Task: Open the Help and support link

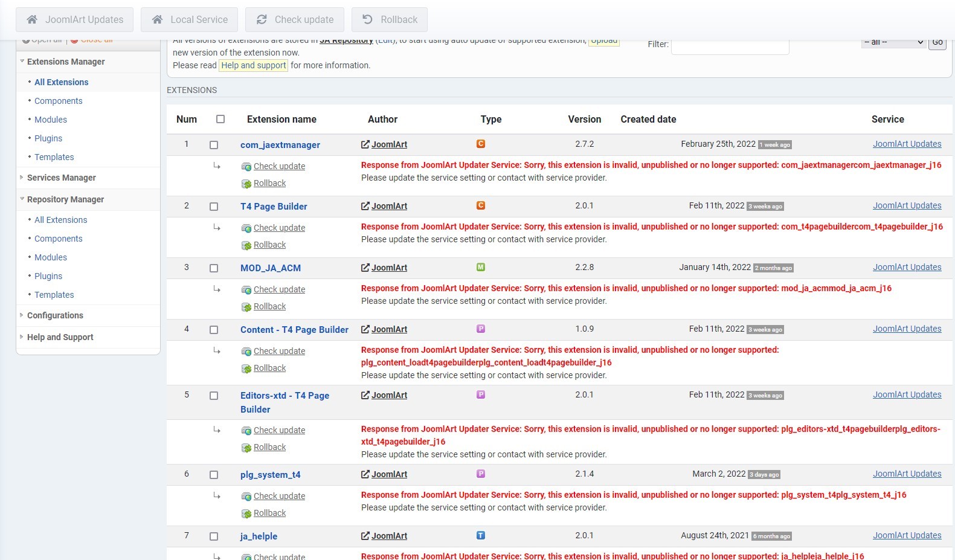Action: pyautogui.click(x=253, y=65)
